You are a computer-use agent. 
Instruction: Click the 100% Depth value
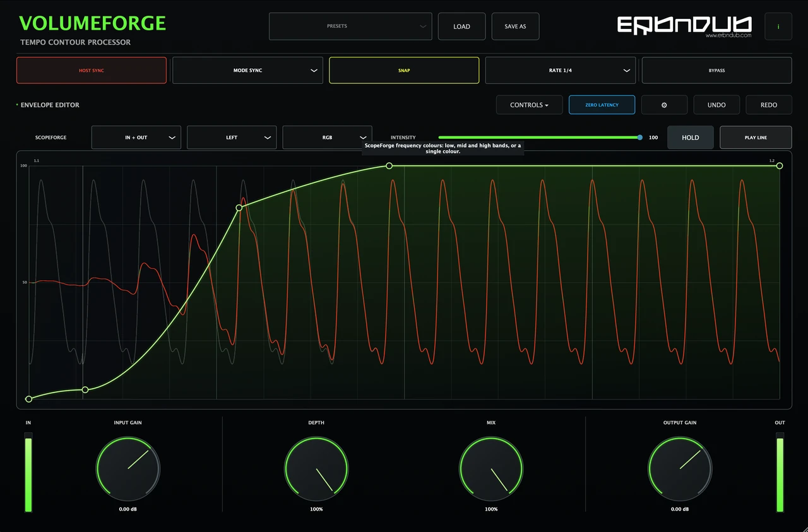click(316, 509)
